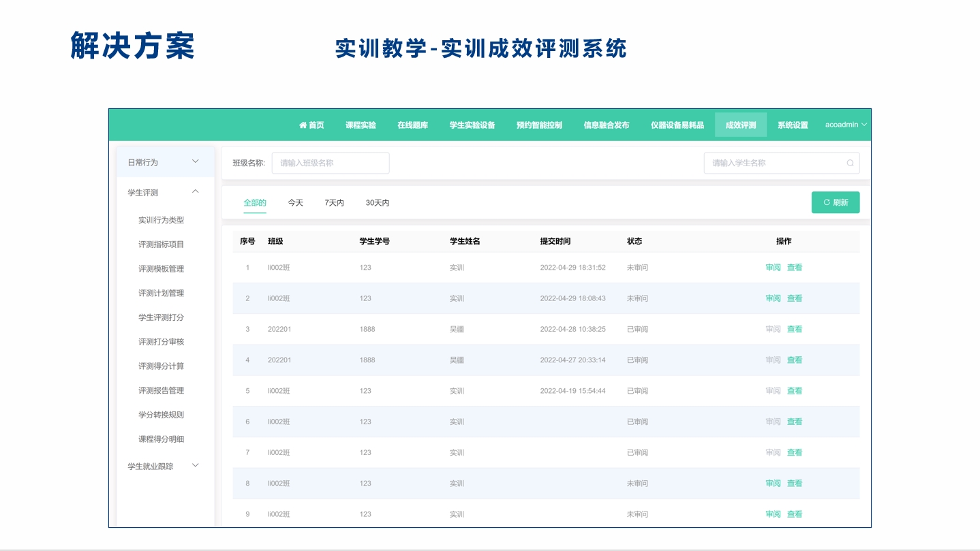This screenshot has height=551, width=980.
Task: Open the 课程实验 menu
Action: pyautogui.click(x=361, y=125)
